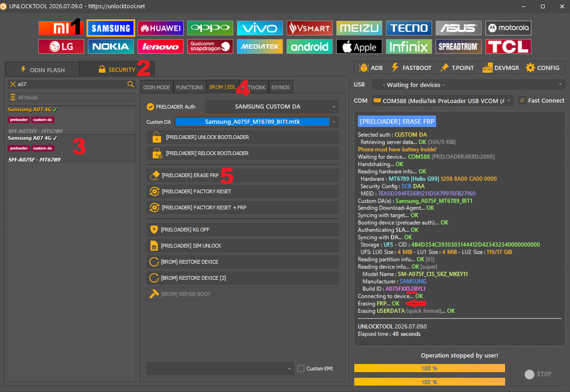The image size is (570, 392).
Task: Click PRELOADER SIM UNLOCK button
Action: [242, 246]
